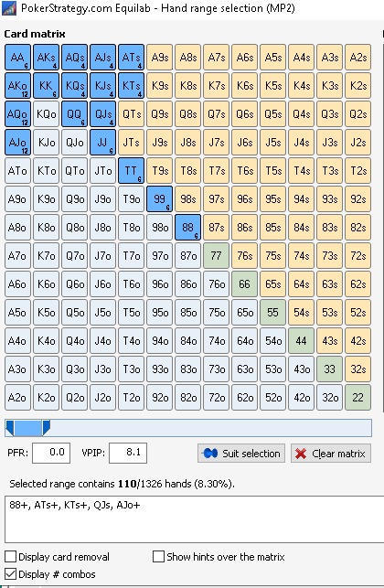The width and height of the screenshot is (384, 588).
Task: Select the JTs hand cell
Action: click(x=132, y=142)
